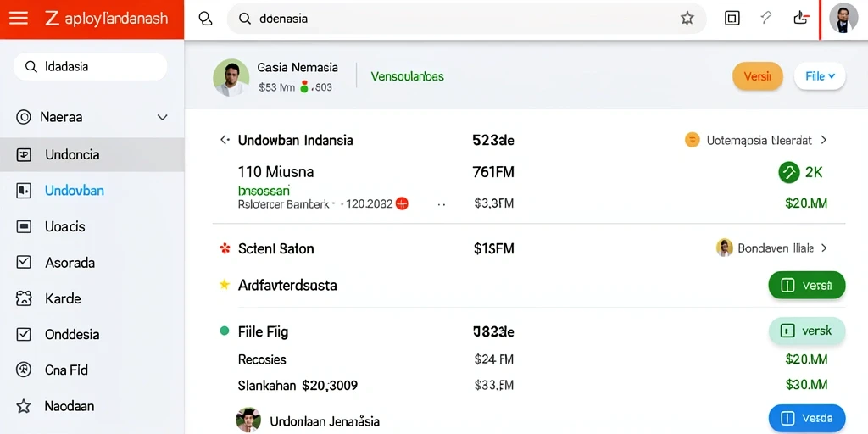Image resolution: width=868 pixels, height=434 pixels.
Task: Click the Cna Fld circular icon
Action: tap(24, 370)
